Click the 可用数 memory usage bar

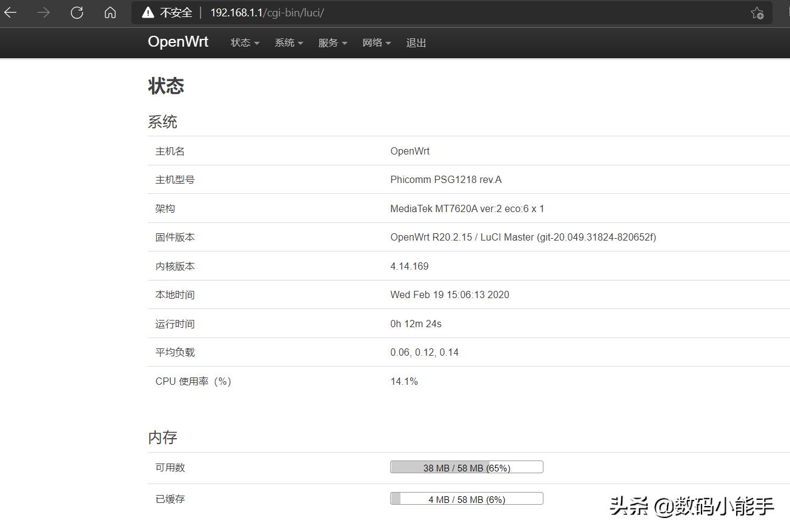tap(466, 467)
